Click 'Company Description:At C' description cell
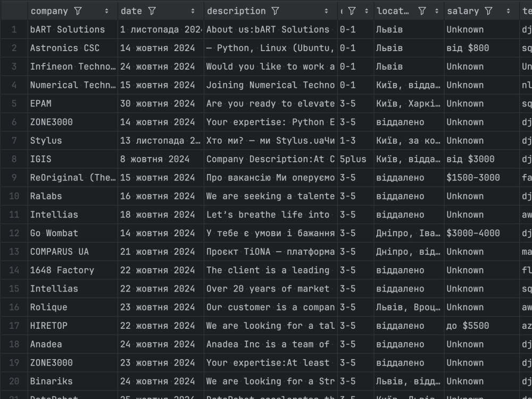This screenshot has width=532, height=399. (x=271, y=159)
